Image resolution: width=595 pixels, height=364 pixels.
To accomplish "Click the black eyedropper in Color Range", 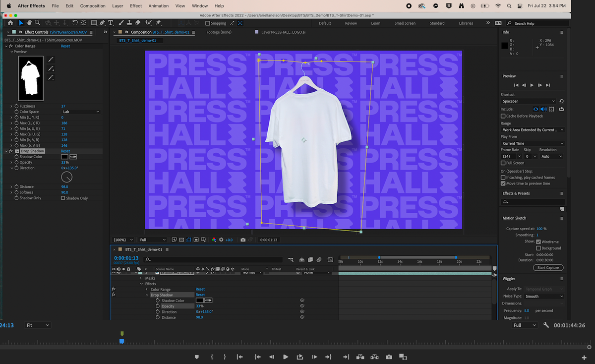I will pyautogui.click(x=51, y=60).
